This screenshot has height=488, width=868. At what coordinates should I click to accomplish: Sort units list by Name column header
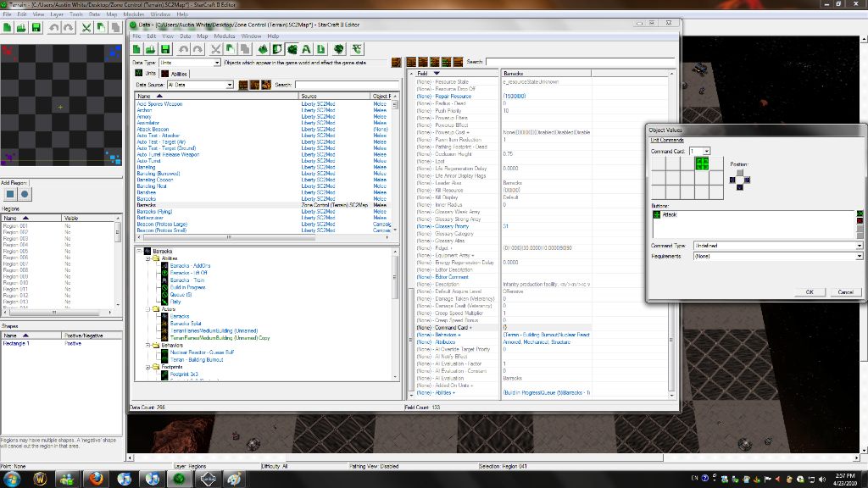tap(217, 97)
